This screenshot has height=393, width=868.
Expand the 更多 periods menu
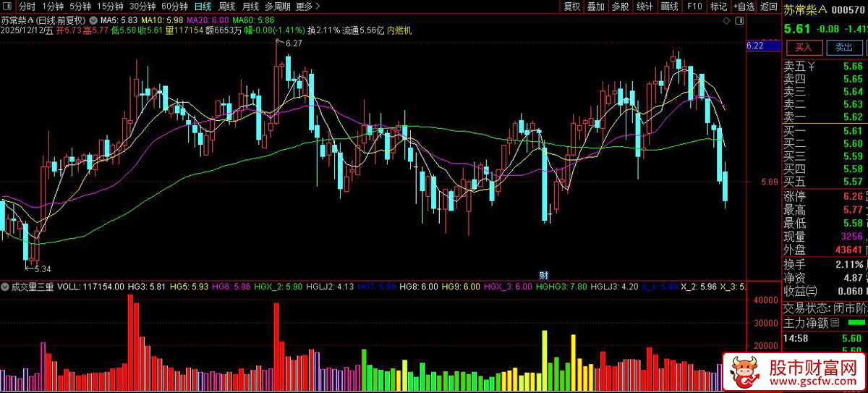[x=308, y=7]
